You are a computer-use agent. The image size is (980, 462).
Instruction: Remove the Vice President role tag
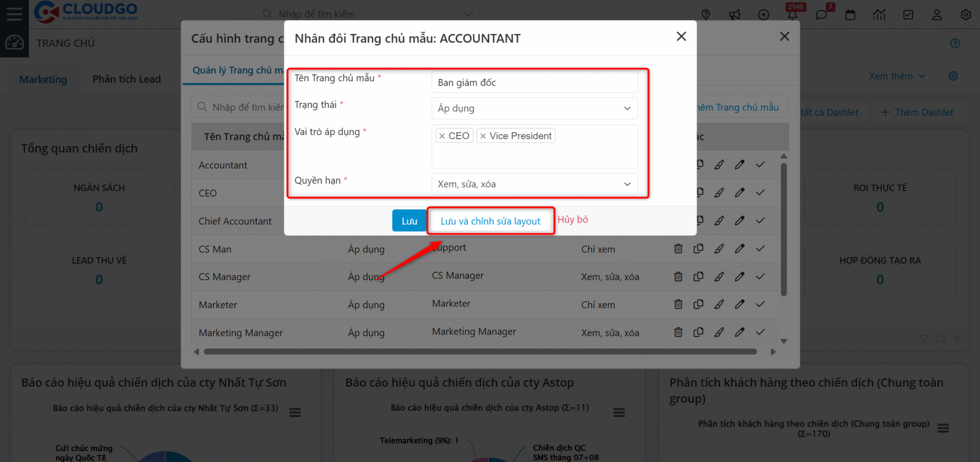tap(483, 136)
